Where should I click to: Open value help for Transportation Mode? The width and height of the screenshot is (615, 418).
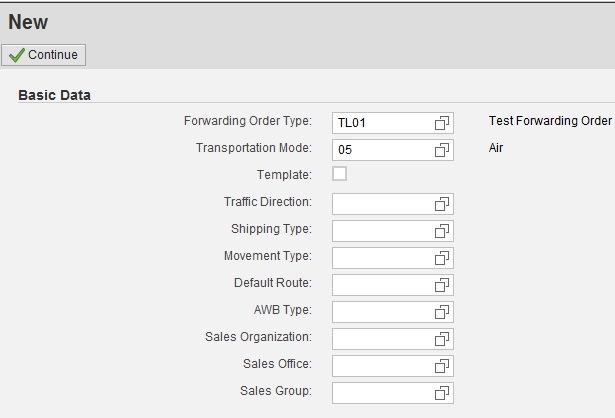pos(442,150)
